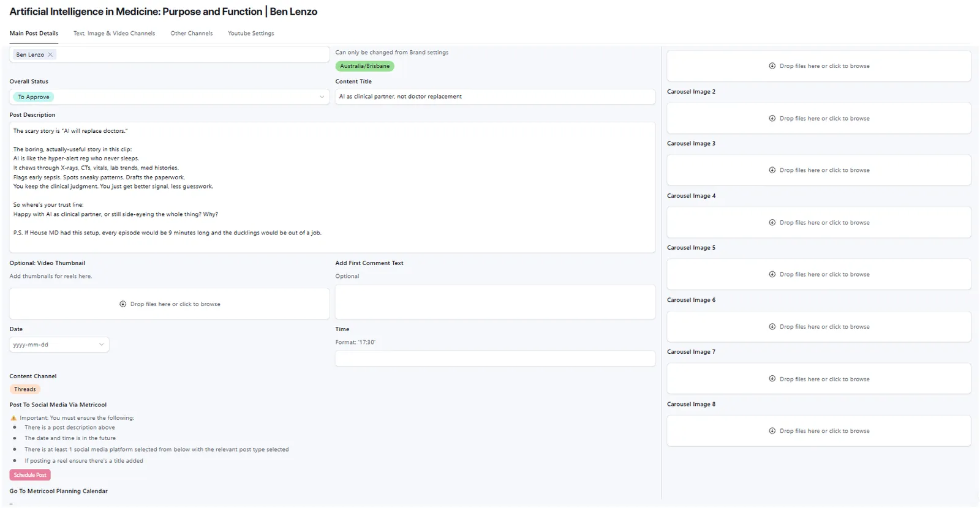
Task: Click upload icon in Carousel Image 4 drop zone
Action: (x=772, y=222)
